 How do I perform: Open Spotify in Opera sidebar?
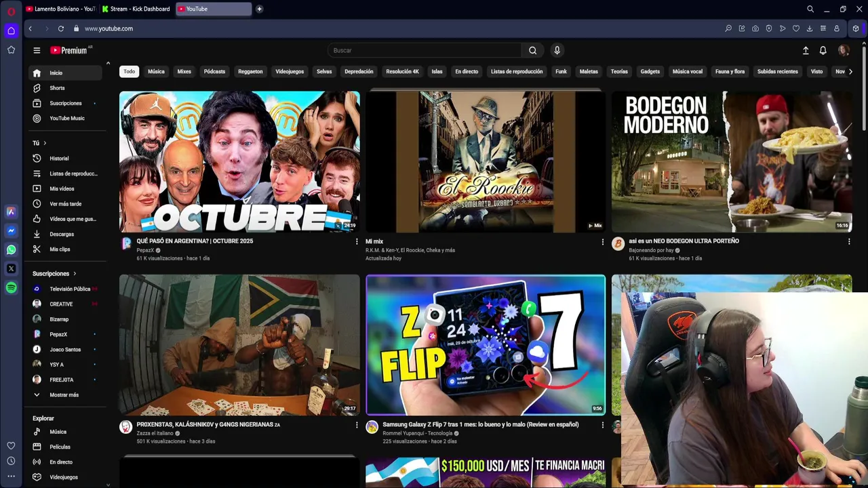point(11,288)
